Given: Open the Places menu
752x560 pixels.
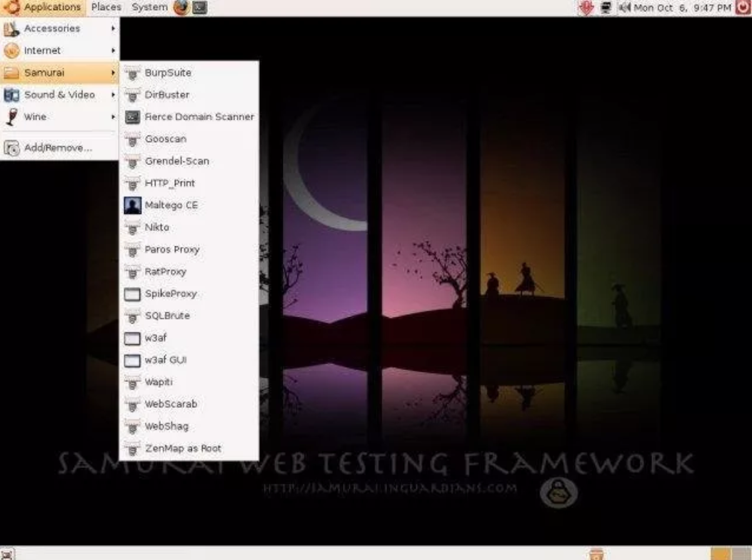Looking at the screenshot, I should pyautogui.click(x=106, y=7).
